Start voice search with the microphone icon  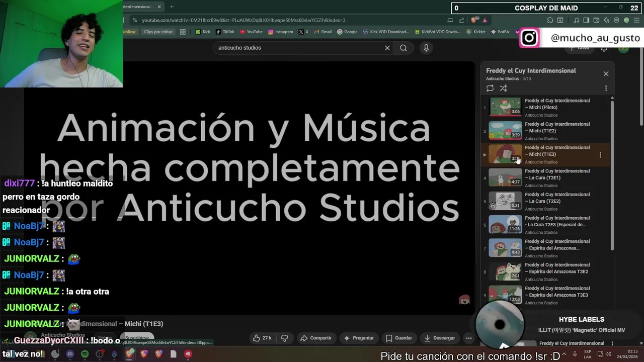pyautogui.click(x=426, y=48)
